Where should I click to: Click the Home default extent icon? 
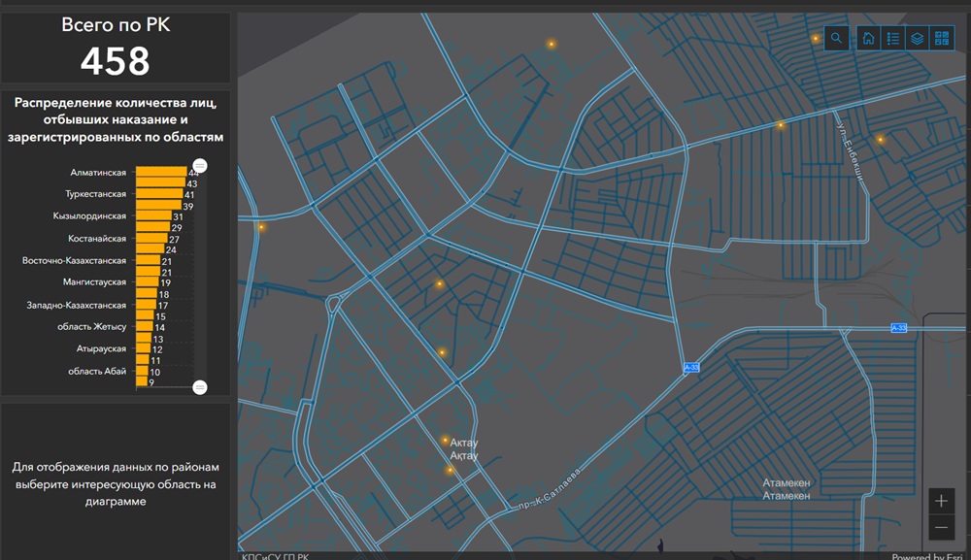(867, 39)
